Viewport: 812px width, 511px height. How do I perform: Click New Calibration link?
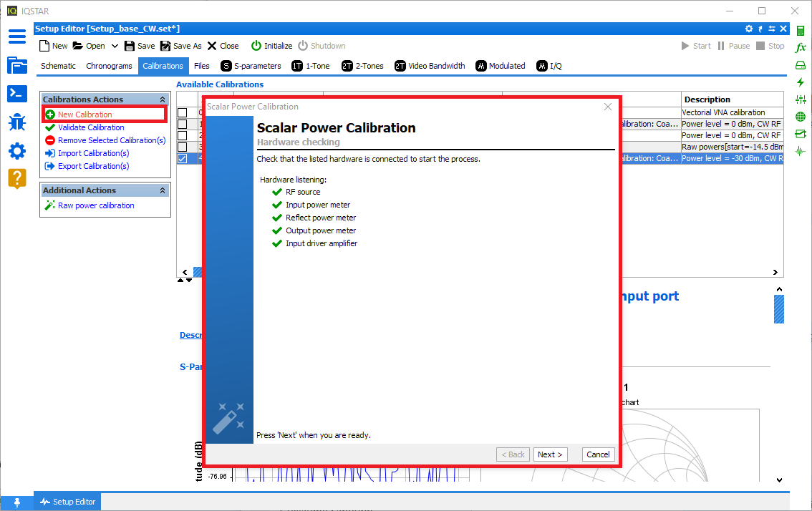tap(84, 115)
